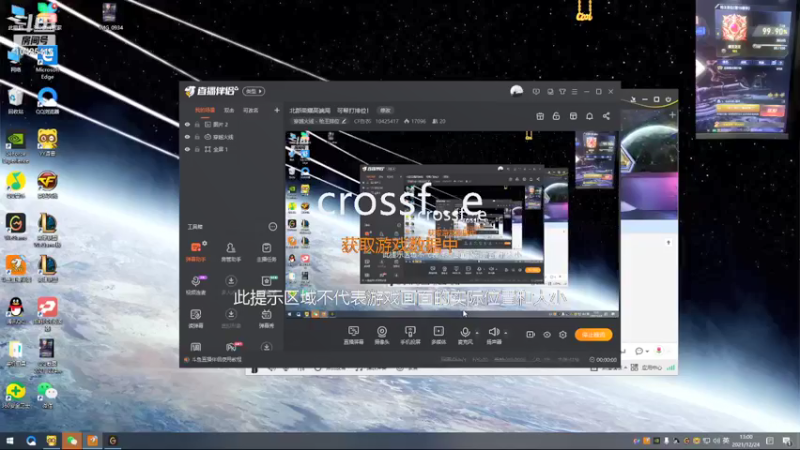Image resolution: width=800 pixels, height=450 pixels.
Task: Open the gift box icon in room info bar
Action: [540, 116]
